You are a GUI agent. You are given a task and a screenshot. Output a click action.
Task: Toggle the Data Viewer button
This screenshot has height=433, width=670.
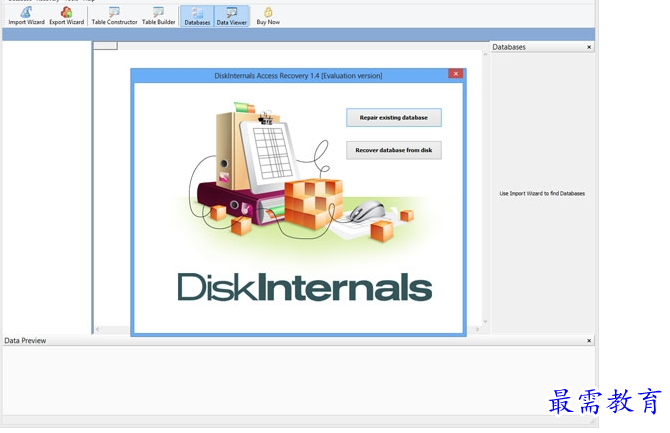point(232,16)
